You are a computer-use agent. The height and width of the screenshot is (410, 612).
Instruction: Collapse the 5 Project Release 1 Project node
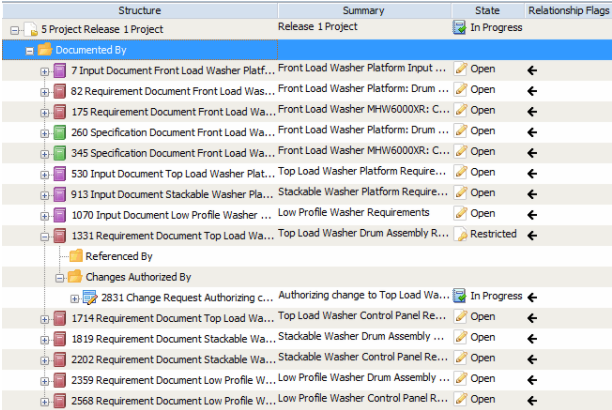14,30
